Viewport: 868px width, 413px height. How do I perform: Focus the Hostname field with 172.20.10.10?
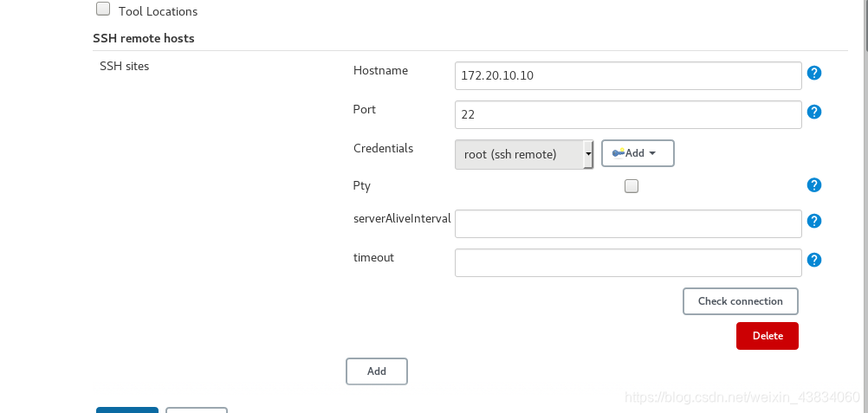628,76
